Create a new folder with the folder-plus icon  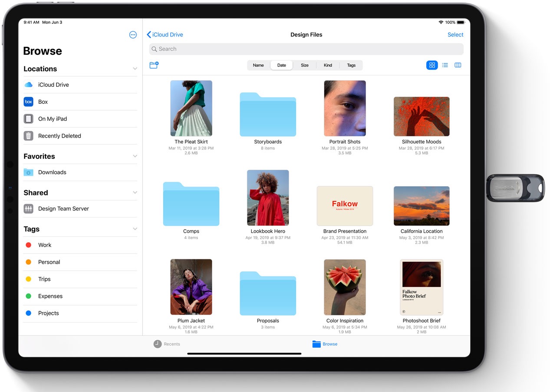click(154, 65)
